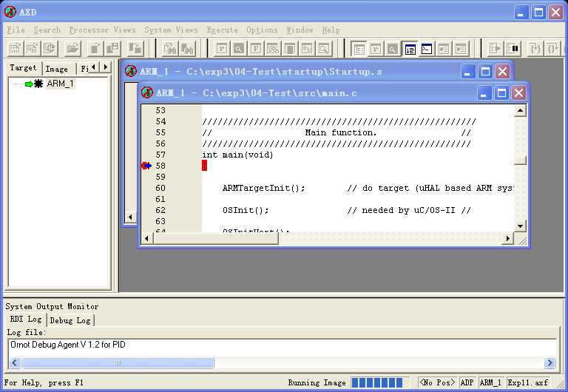
Task: Switch to the RDI Log tab
Action: click(26, 320)
